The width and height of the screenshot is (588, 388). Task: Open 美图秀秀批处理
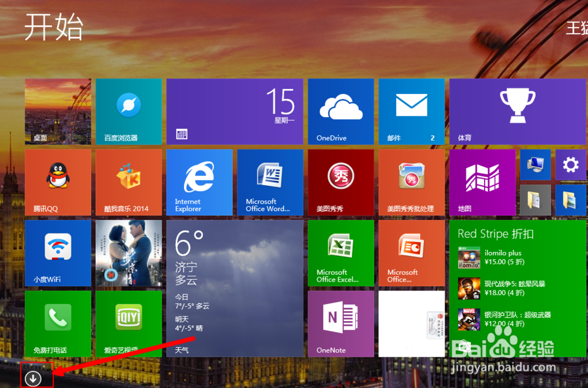tap(411, 182)
